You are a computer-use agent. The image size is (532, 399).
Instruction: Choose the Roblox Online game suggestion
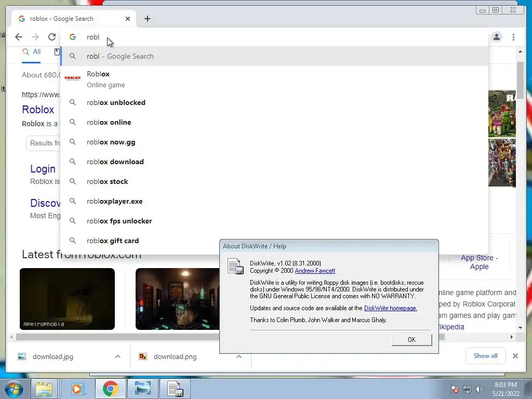point(274,79)
